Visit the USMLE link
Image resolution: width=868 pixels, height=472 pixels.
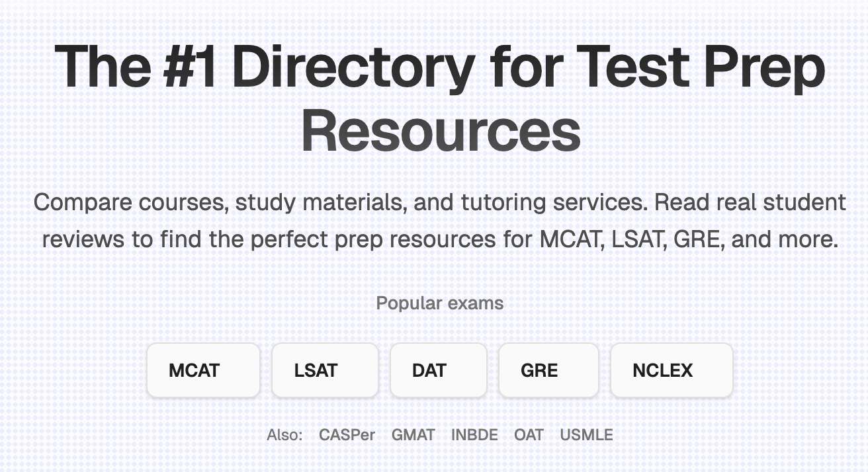click(586, 435)
